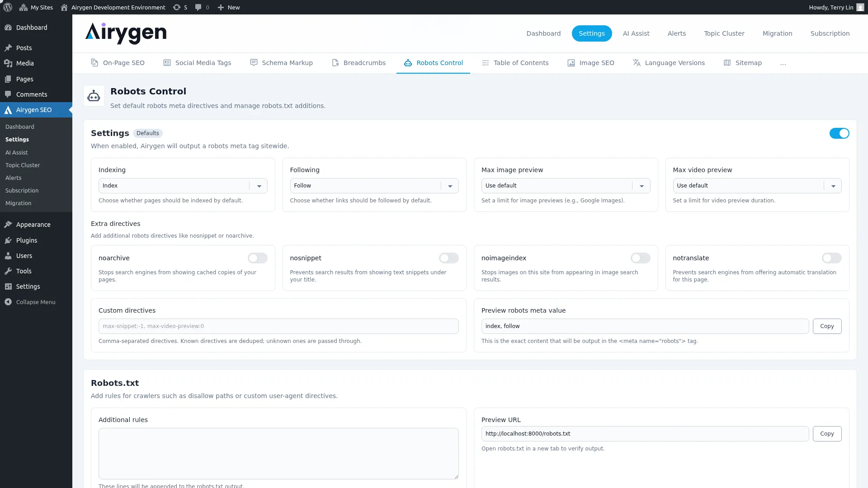This screenshot has height=488, width=868.
Task: Select the Settings pill in top navigation
Action: [x=592, y=33]
